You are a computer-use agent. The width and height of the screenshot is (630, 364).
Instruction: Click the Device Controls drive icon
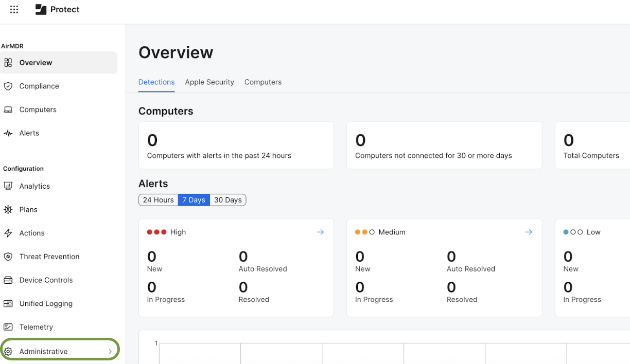click(x=8, y=280)
